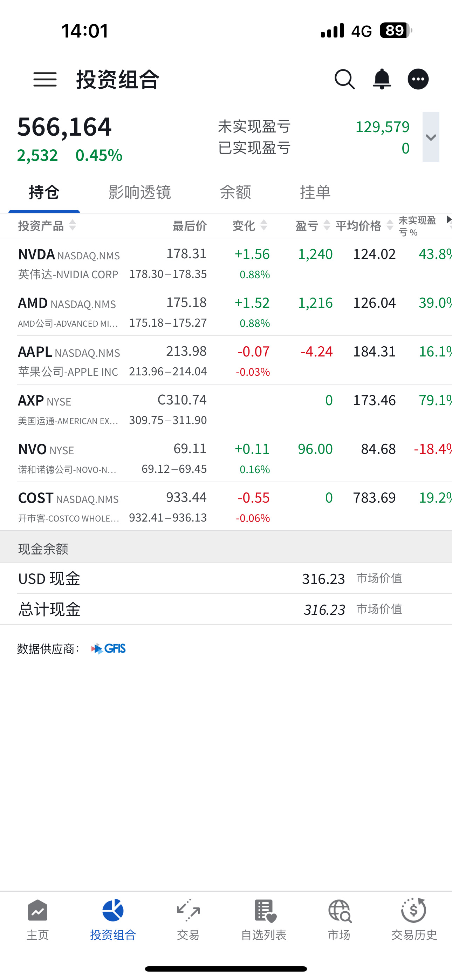The height and width of the screenshot is (980, 452).
Task: Tap AXP last price C310.74
Action: pos(182,400)
